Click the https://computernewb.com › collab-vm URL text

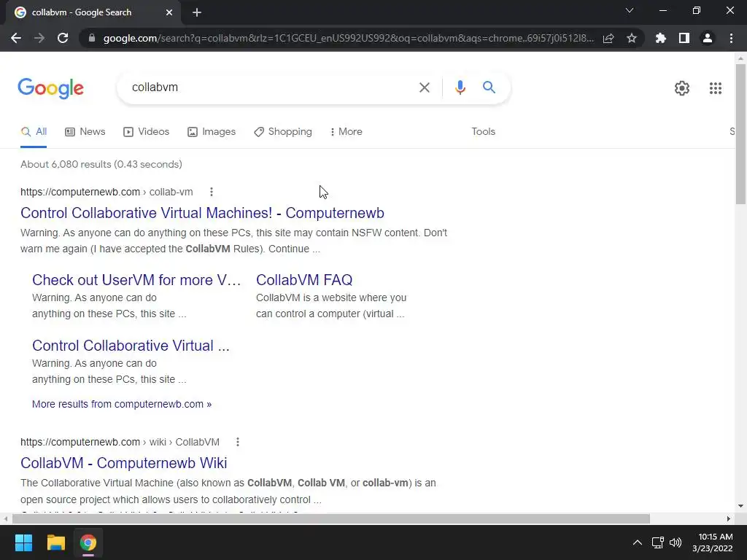click(107, 192)
